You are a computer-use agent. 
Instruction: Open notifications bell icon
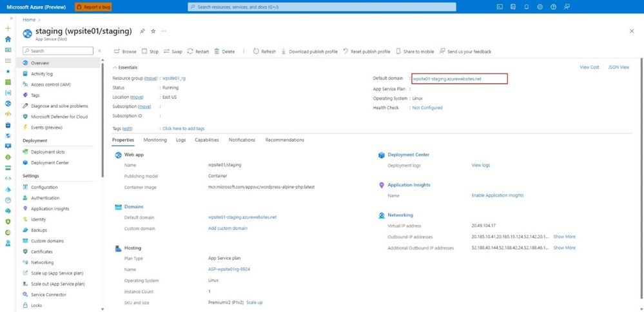(x=527, y=7)
